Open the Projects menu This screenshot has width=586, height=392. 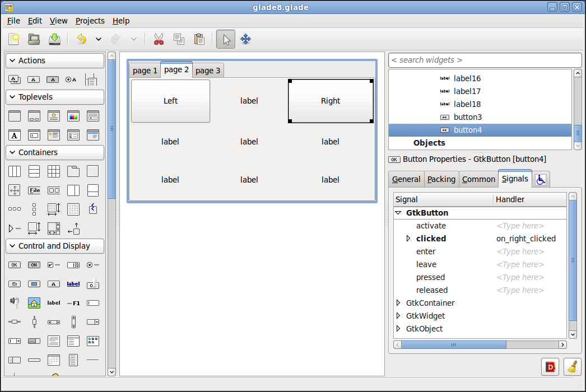pyautogui.click(x=90, y=21)
